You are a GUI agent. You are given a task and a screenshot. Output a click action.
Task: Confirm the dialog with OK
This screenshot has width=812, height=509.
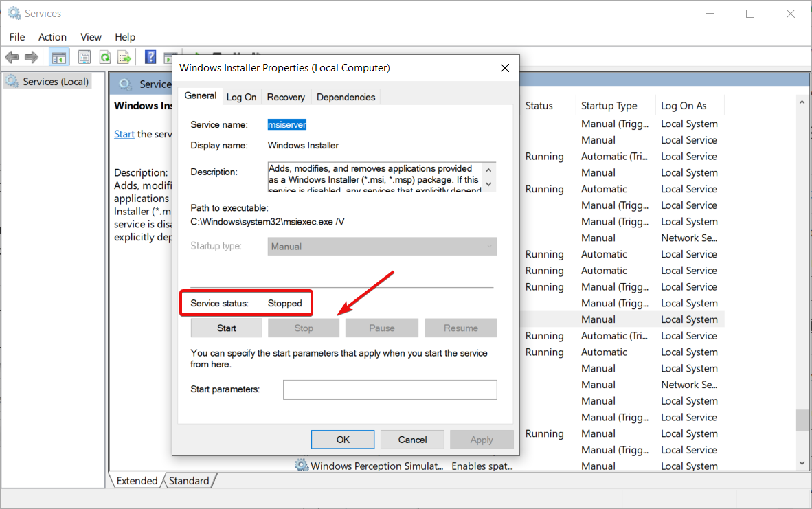pos(343,440)
